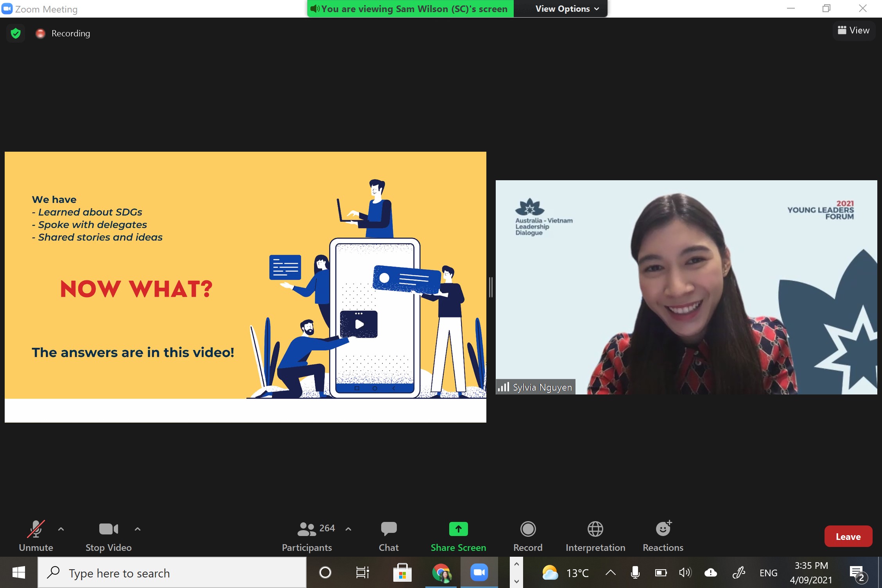Click the divider handle between slide and video

pos(491,287)
